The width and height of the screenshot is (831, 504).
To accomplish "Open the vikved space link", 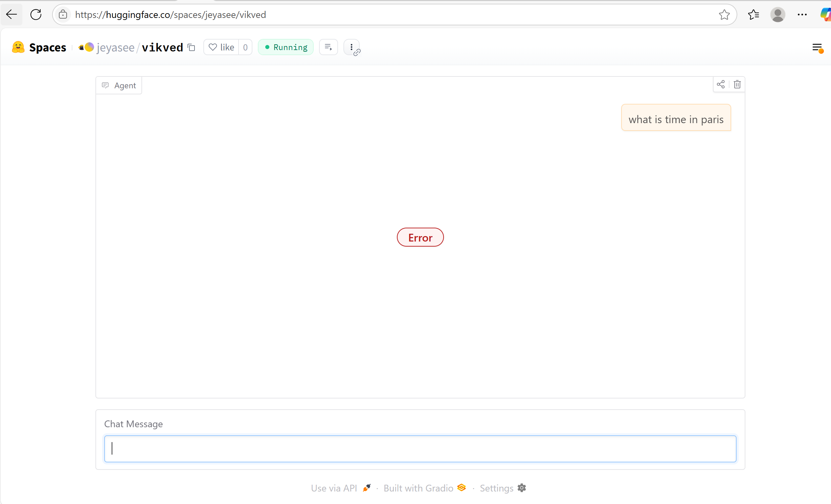I will coord(162,47).
